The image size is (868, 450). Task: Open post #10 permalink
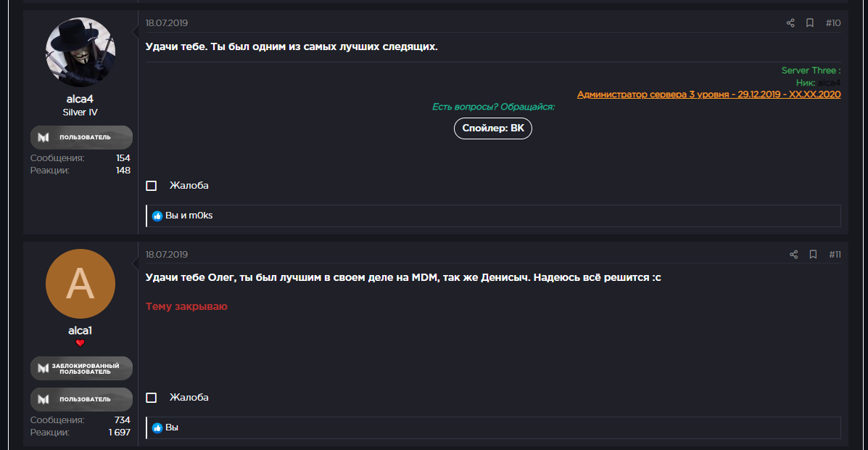[833, 23]
